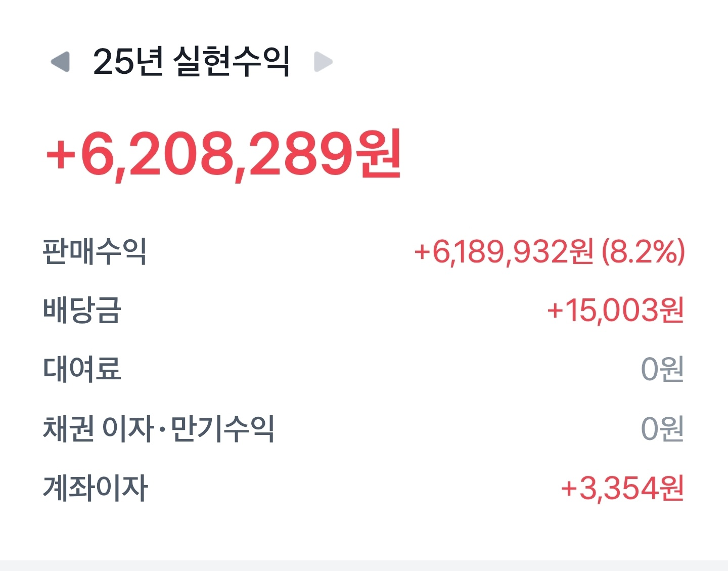
Task: Go to next year's realized profit
Action: (323, 62)
